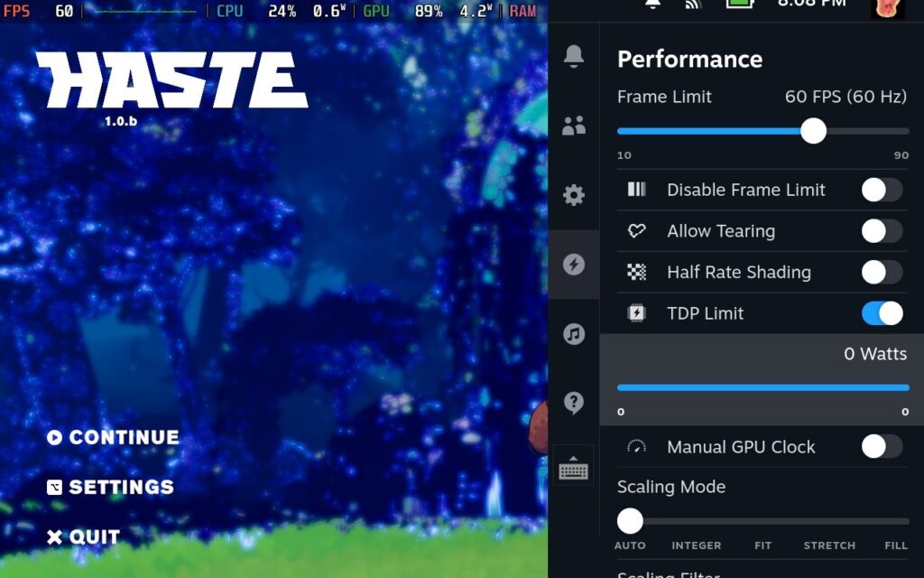Enable Manual GPU Clock switch
Screen dimensions: 924x578
pyautogui.click(x=882, y=447)
